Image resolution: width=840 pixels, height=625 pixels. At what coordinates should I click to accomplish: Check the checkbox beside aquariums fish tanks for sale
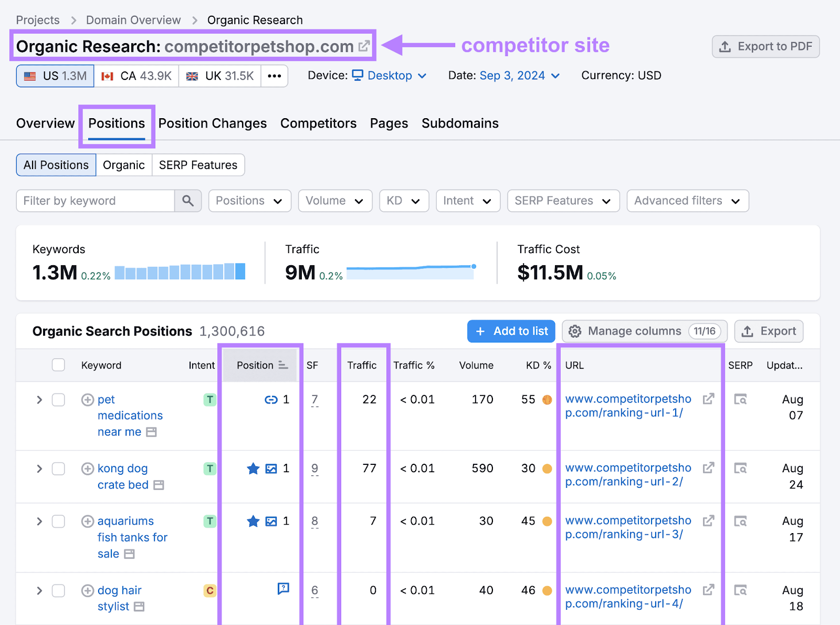[58, 521]
